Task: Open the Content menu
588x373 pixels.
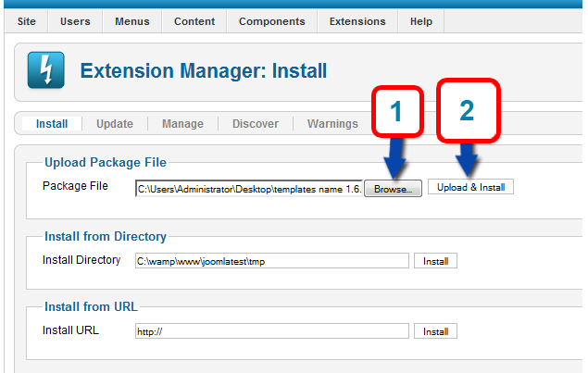Action: click(x=194, y=21)
